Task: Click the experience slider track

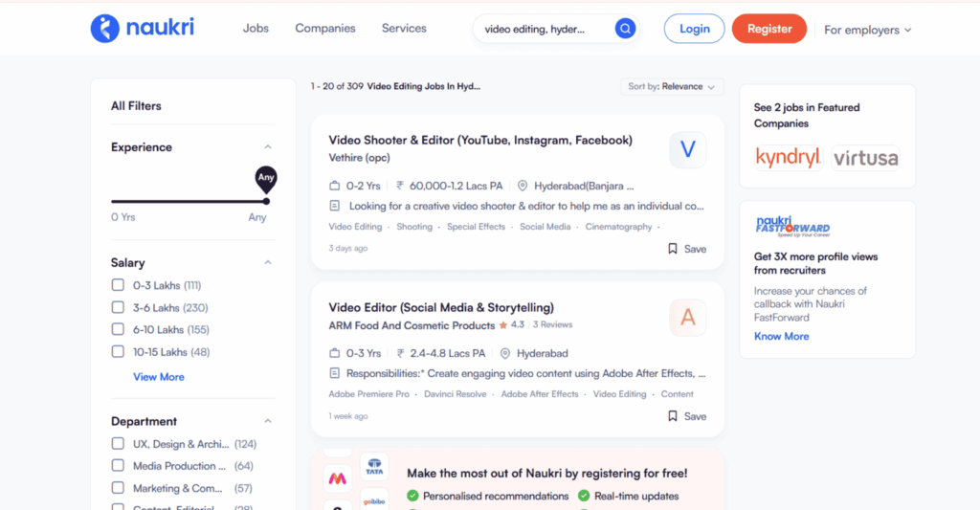Action: point(189,201)
